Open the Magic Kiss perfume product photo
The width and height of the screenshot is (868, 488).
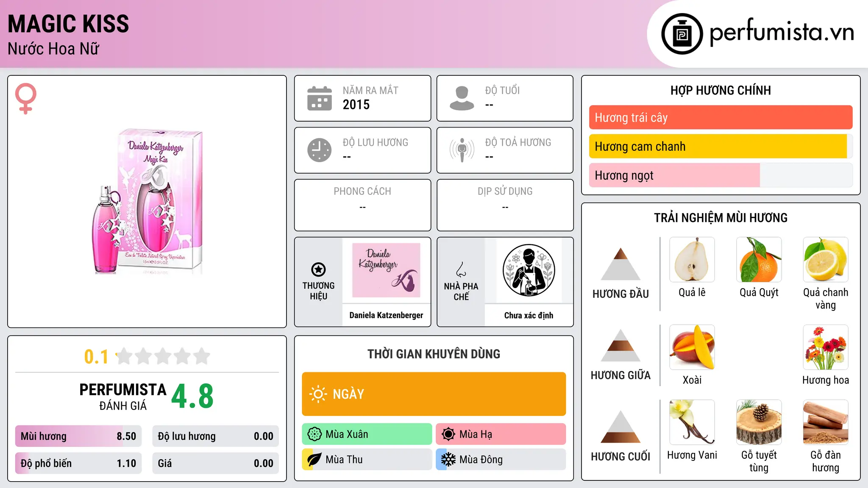pyautogui.click(x=147, y=202)
